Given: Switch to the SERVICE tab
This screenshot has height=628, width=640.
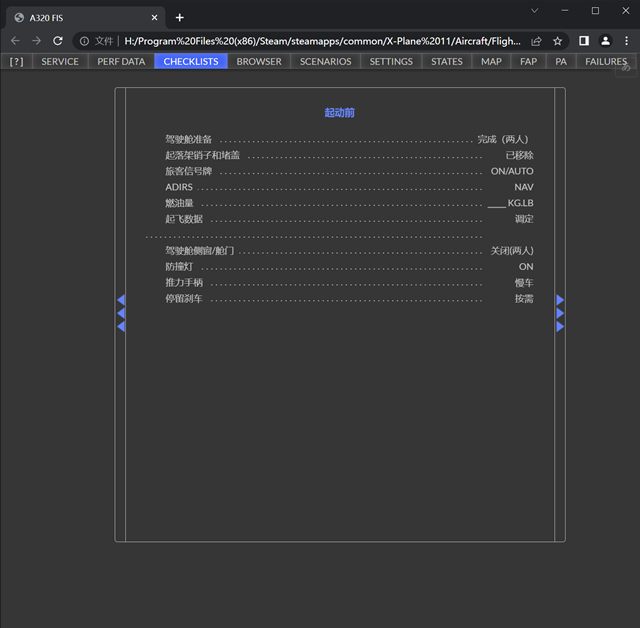Looking at the screenshot, I should 60,61.
